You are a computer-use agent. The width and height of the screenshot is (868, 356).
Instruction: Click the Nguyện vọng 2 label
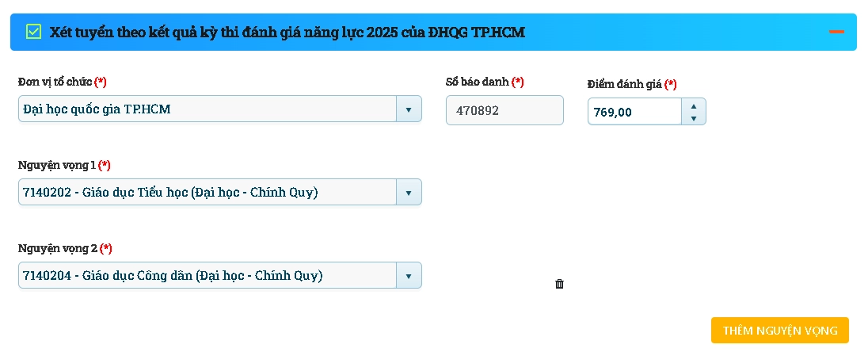click(x=57, y=248)
